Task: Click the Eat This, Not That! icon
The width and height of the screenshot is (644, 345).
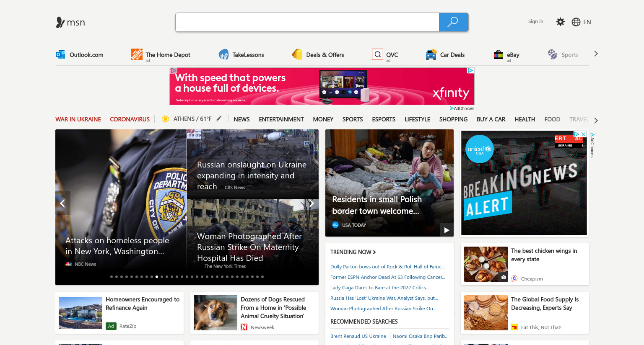Action: (x=514, y=327)
